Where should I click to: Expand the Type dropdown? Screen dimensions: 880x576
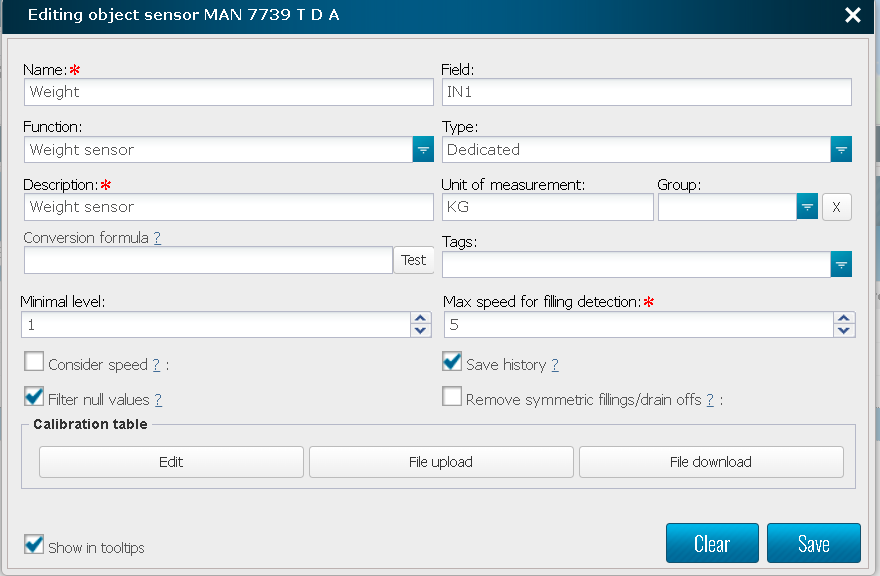(x=841, y=150)
